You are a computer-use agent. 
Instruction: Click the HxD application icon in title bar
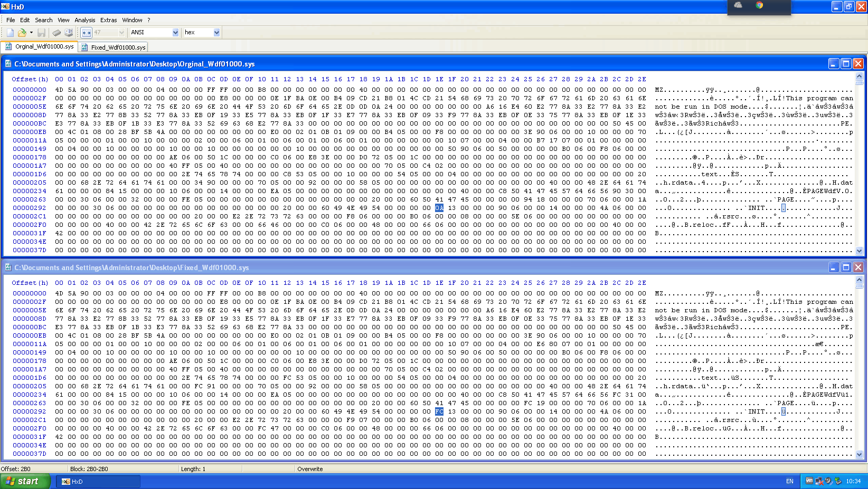pyautogui.click(x=5, y=7)
